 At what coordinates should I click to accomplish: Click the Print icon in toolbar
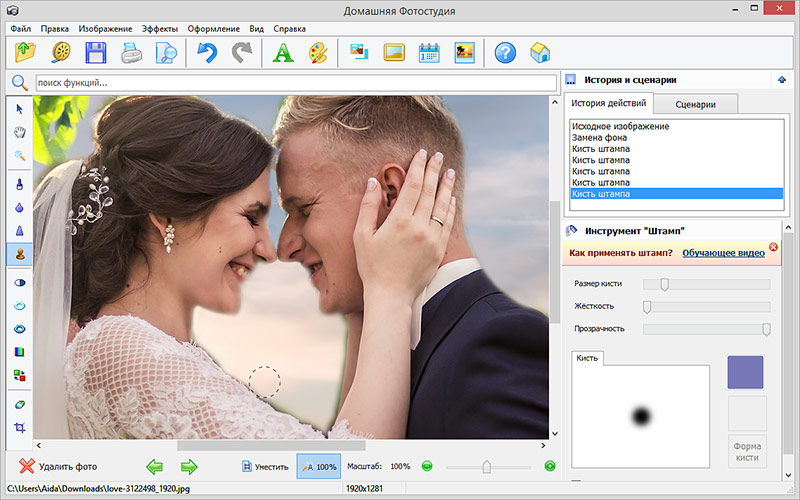click(x=131, y=53)
